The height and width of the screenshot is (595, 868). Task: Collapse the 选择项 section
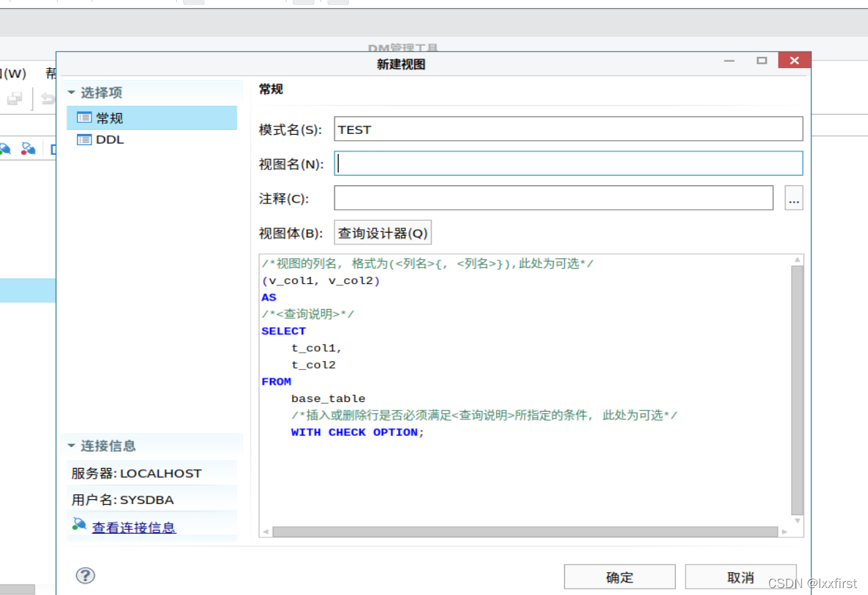point(71,92)
